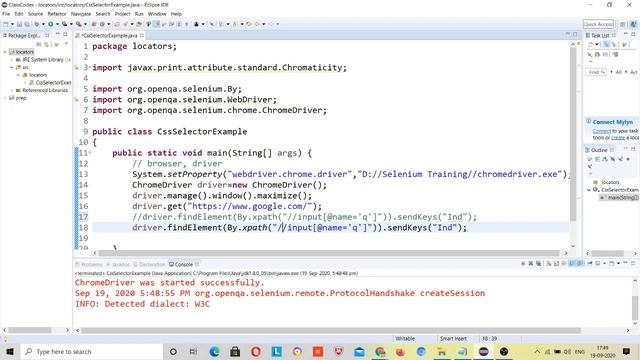Switch to the Console tab

click(184, 264)
